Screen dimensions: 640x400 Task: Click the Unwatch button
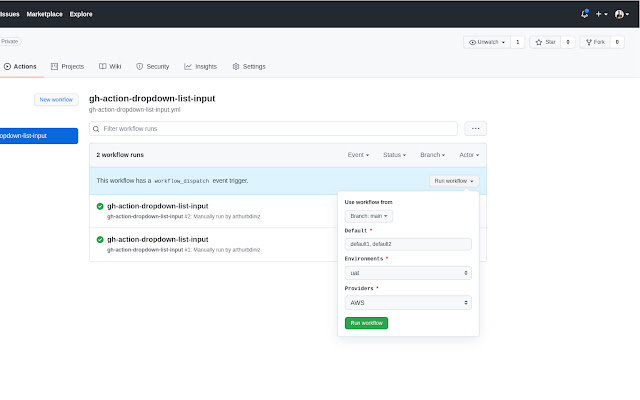[x=487, y=42]
